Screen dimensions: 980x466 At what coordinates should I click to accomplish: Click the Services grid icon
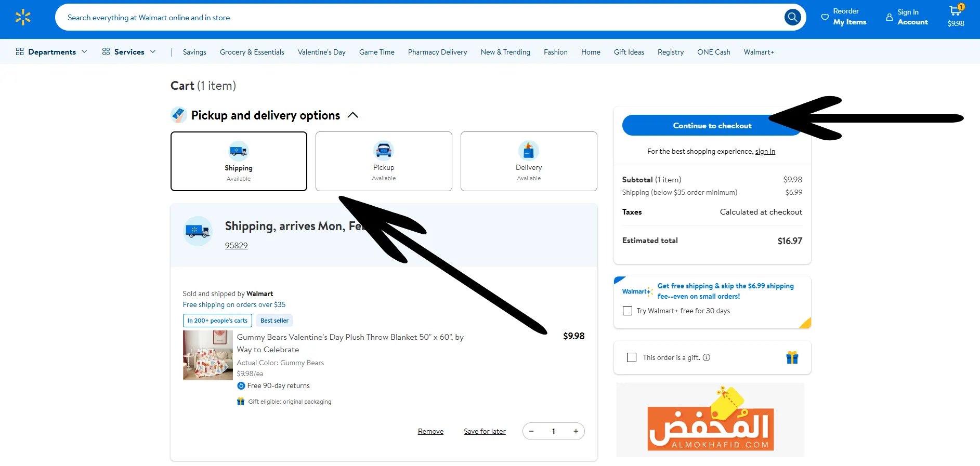[x=106, y=51]
